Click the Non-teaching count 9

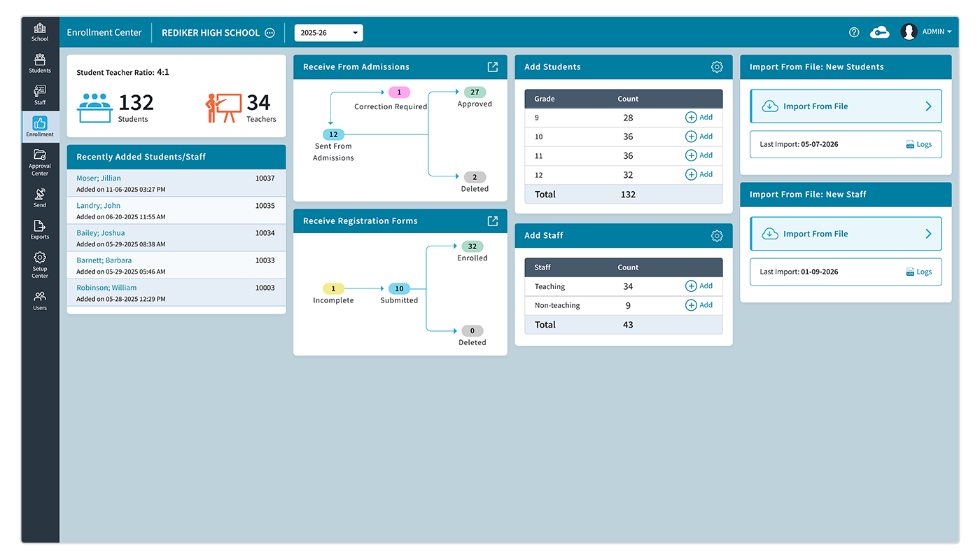[x=628, y=305]
